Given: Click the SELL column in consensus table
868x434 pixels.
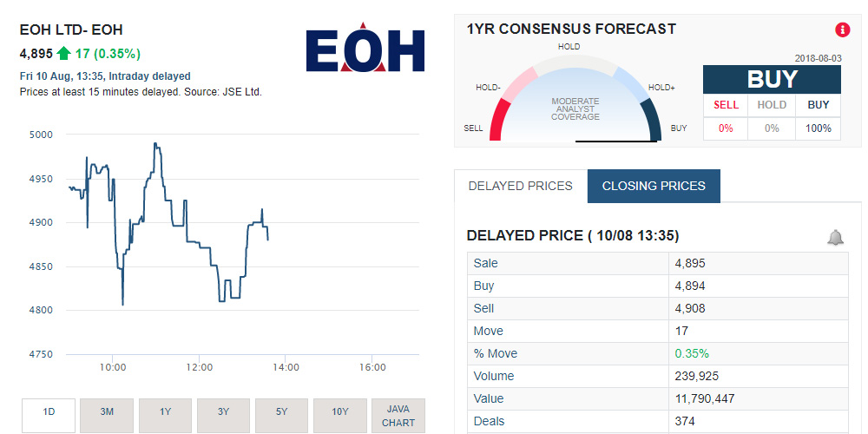Looking at the screenshot, I should tap(726, 105).
